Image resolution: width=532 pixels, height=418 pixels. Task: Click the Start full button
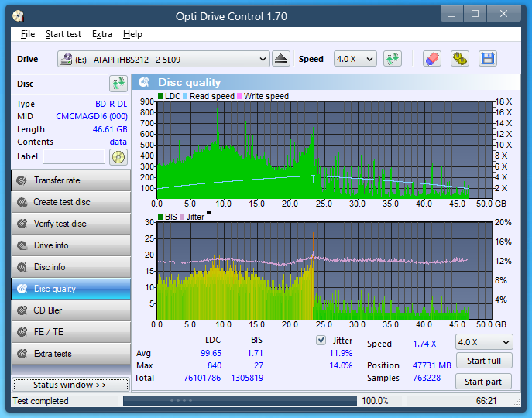click(x=483, y=361)
